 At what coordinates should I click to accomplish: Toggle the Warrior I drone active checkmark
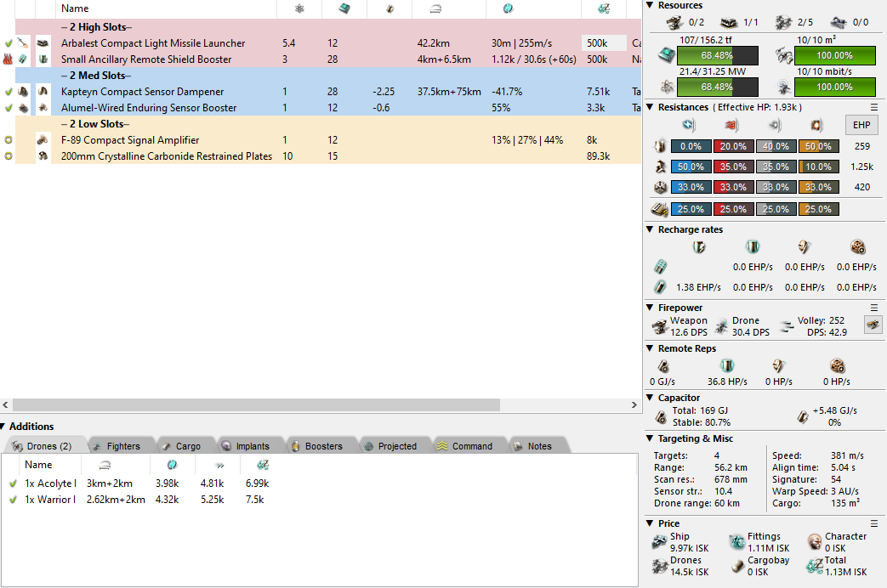13,500
